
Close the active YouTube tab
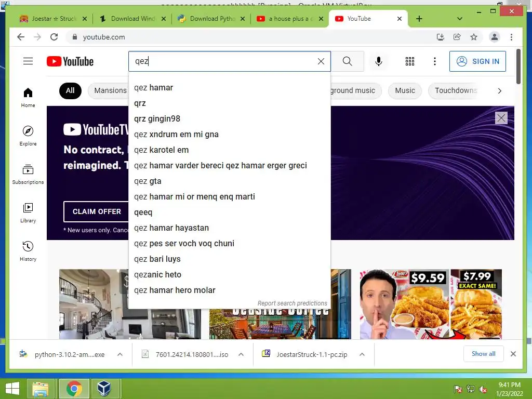coord(400,19)
